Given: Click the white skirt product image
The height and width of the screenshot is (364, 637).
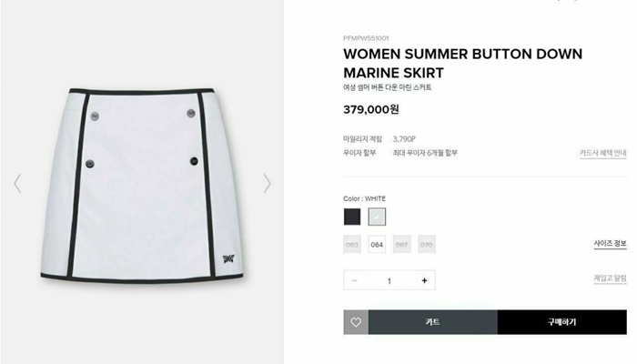Looking at the screenshot, I should (142, 185).
